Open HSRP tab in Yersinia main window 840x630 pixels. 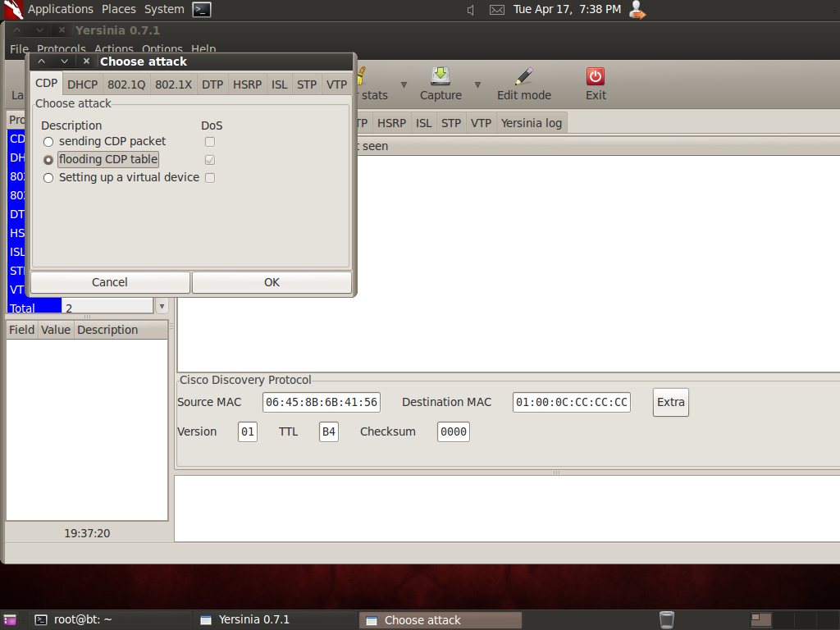click(391, 123)
